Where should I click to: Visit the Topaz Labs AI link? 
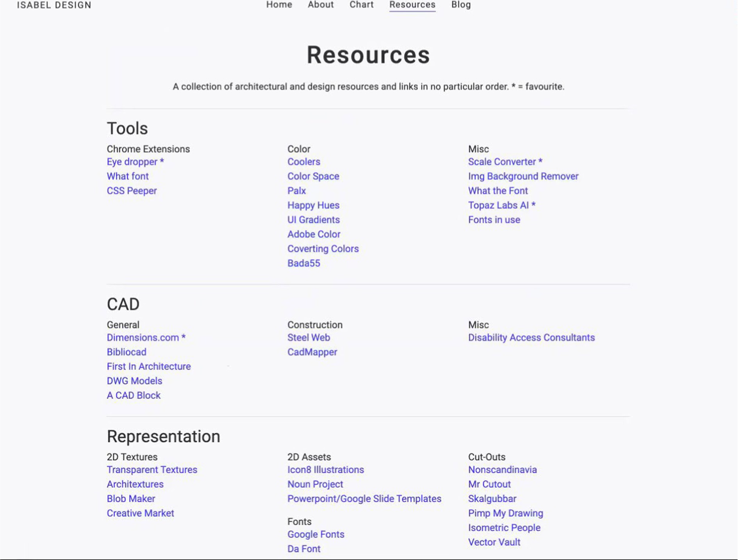[x=501, y=205]
